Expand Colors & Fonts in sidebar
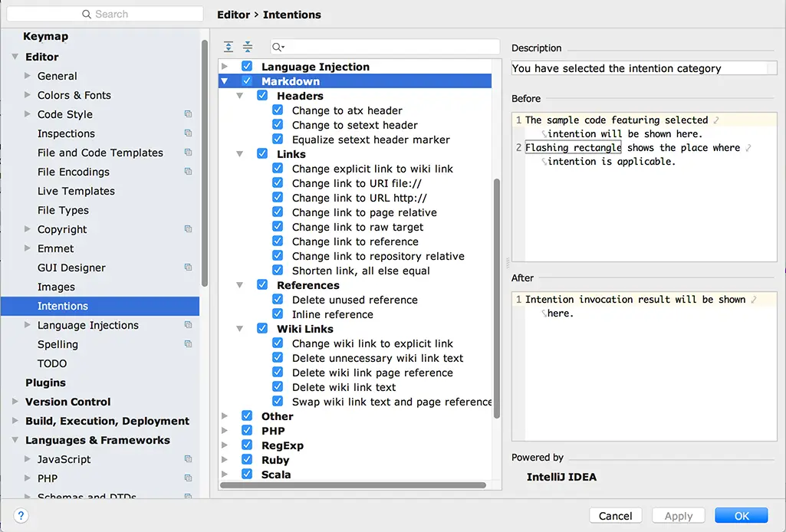 (28, 95)
